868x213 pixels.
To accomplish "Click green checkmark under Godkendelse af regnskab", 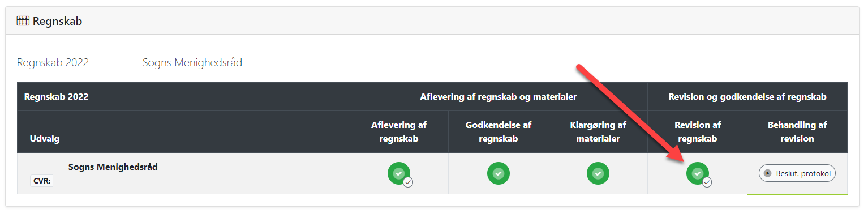I will (499, 173).
